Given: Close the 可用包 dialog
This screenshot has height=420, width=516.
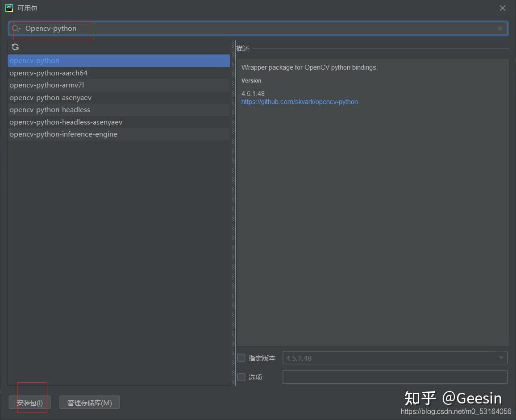Looking at the screenshot, I should (x=503, y=8).
